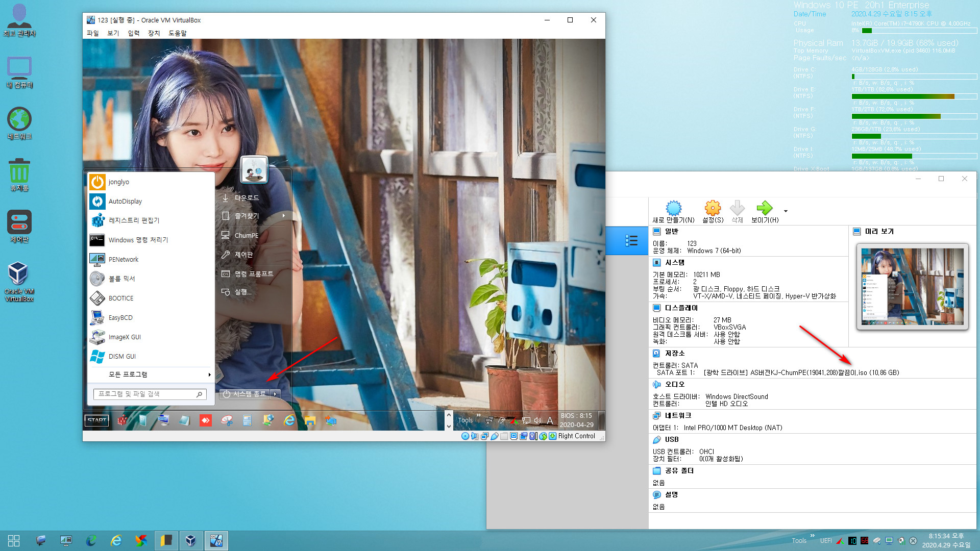Launch BOOTICE from start menu
This screenshot has width=980, height=551.
[x=151, y=298]
